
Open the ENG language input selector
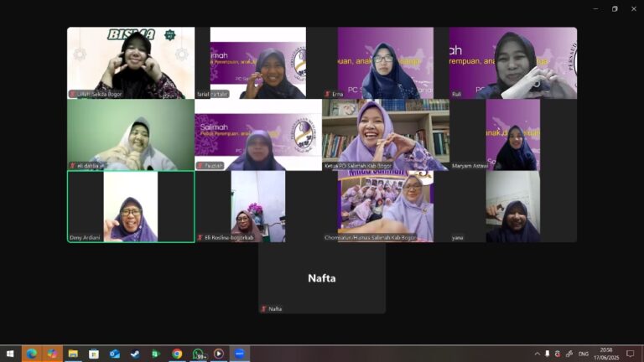click(x=584, y=354)
